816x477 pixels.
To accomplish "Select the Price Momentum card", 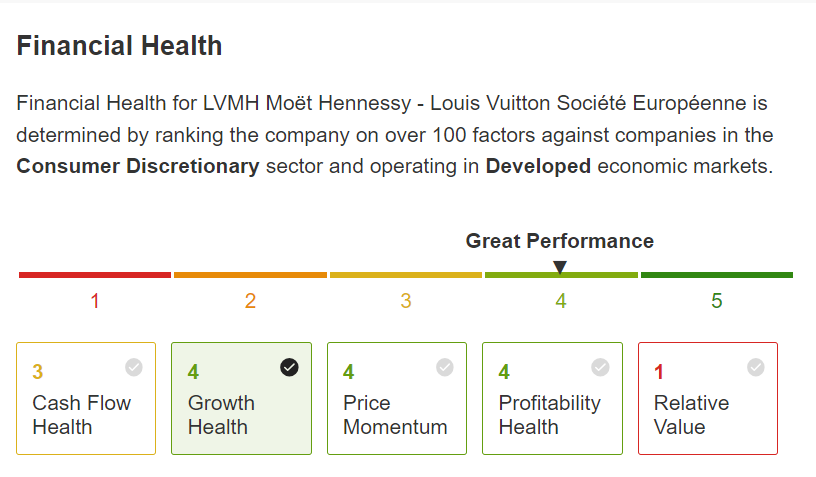I will coord(397,398).
